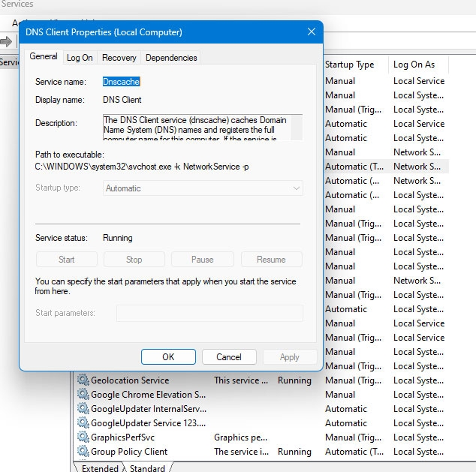Sort by the Startup Type column header
Viewport: 476px width, 472px height.
point(349,65)
